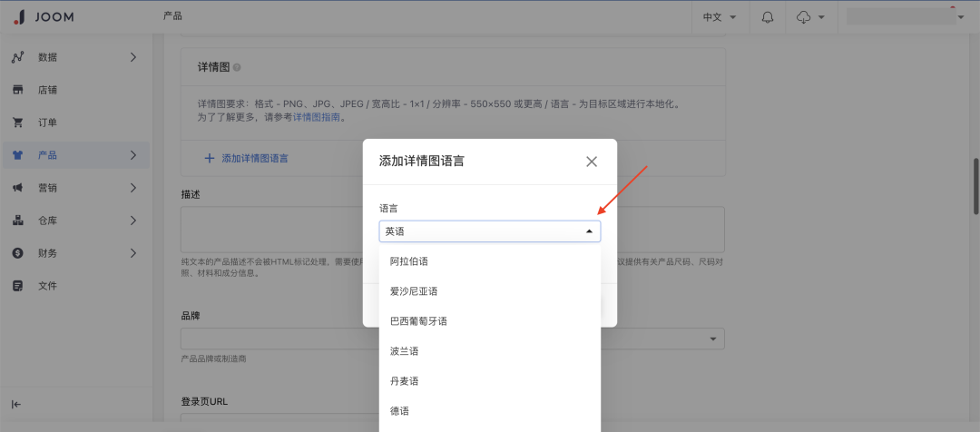Image resolution: width=980 pixels, height=432 pixels.
Task: Expand the 仓库 menu chevron
Action: point(132,220)
